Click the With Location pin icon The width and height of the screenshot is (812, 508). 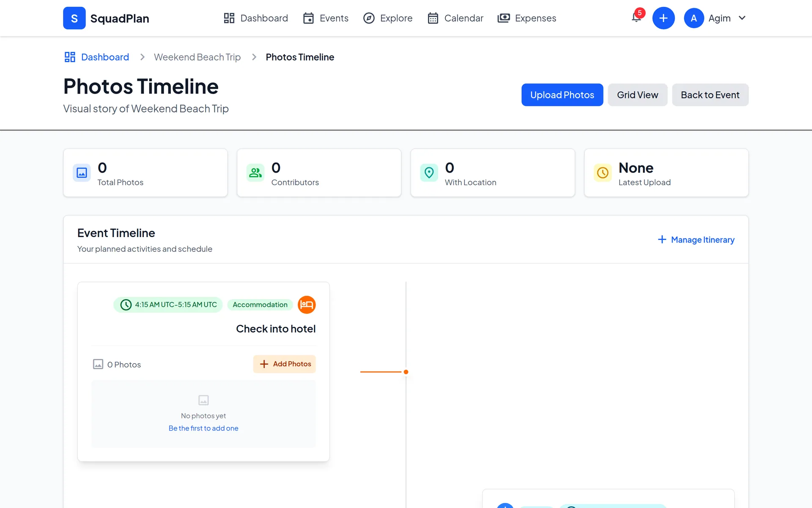pos(429,173)
